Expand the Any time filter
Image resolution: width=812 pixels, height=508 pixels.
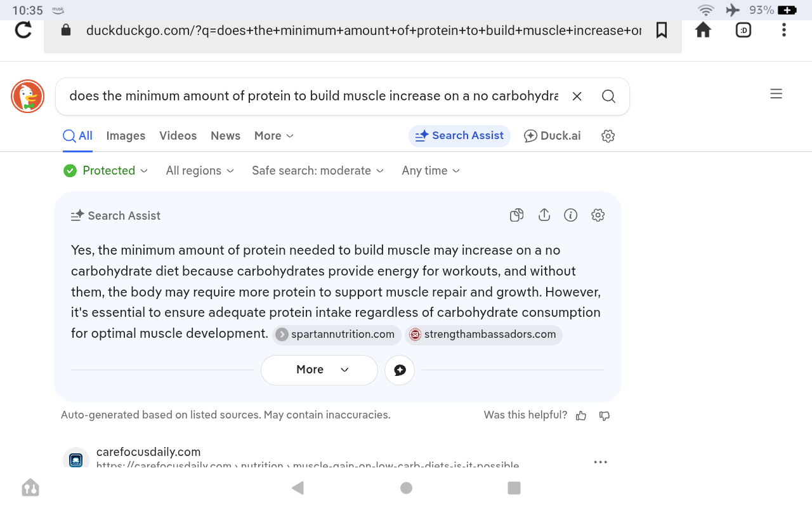pos(431,171)
